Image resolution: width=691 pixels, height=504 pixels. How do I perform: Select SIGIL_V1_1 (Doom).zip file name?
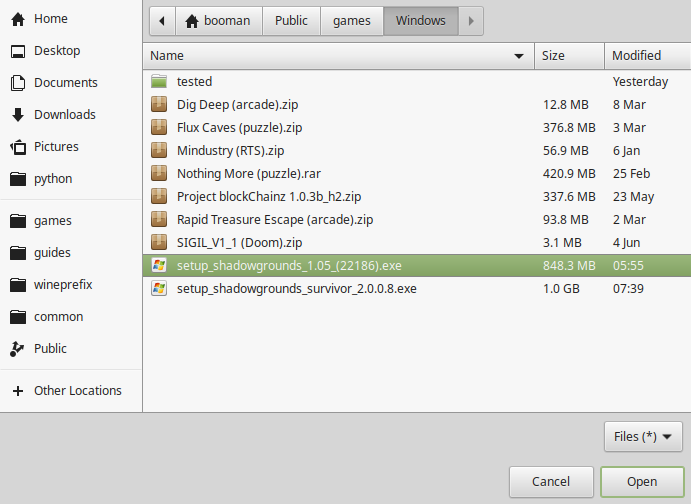click(239, 242)
